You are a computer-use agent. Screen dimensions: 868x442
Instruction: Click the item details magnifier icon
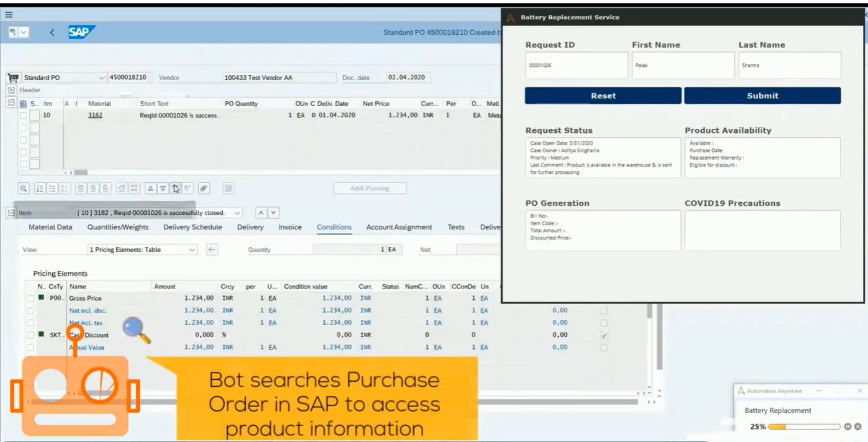(x=24, y=188)
